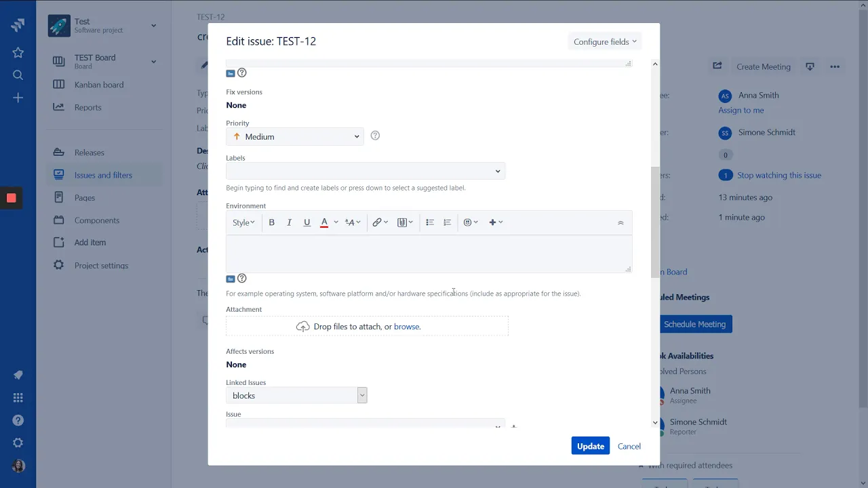Click the global create plus icon
Image resolution: width=868 pixels, height=488 pixels.
pos(18,98)
